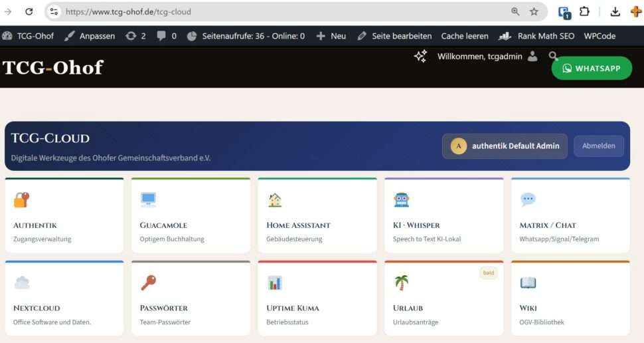Image resolution: width=644 pixels, height=343 pixels.
Task: Click the Wiki open book icon
Action: pos(528,283)
